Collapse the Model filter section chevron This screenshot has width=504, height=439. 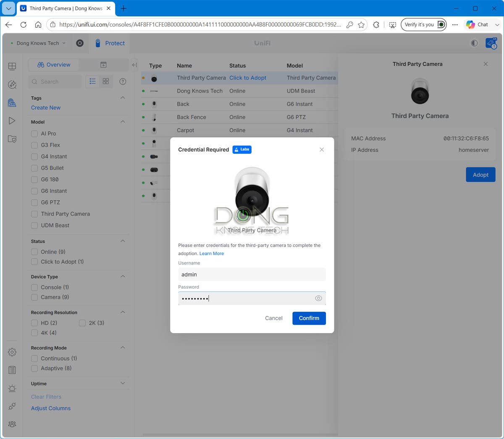click(x=123, y=121)
